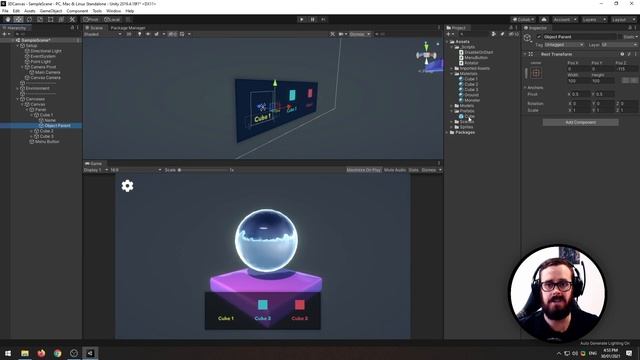
Task: Click the Pause button
Action: tap(313, 19)
